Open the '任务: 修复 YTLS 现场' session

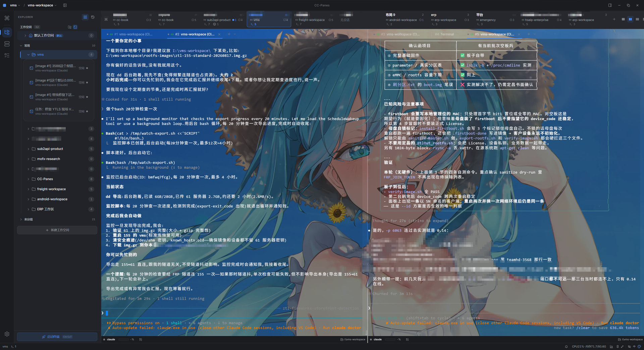pos(59,111)
